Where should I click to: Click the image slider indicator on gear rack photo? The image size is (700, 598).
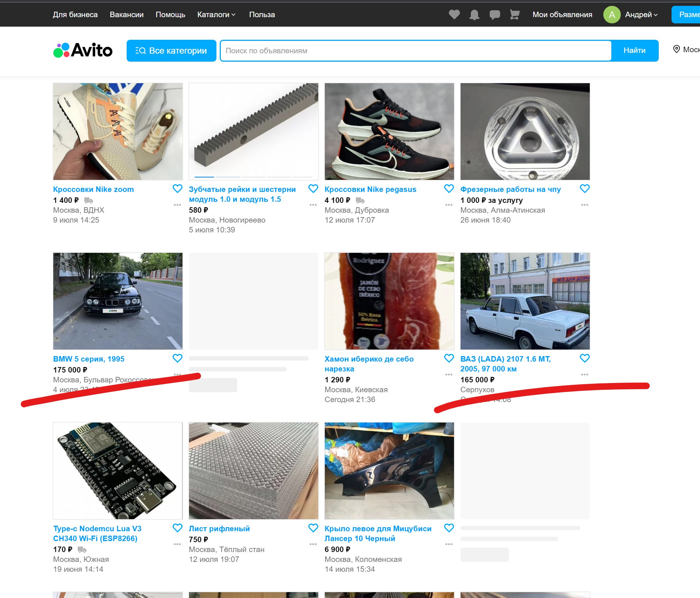pyautogui.click(x=254, y=177)
